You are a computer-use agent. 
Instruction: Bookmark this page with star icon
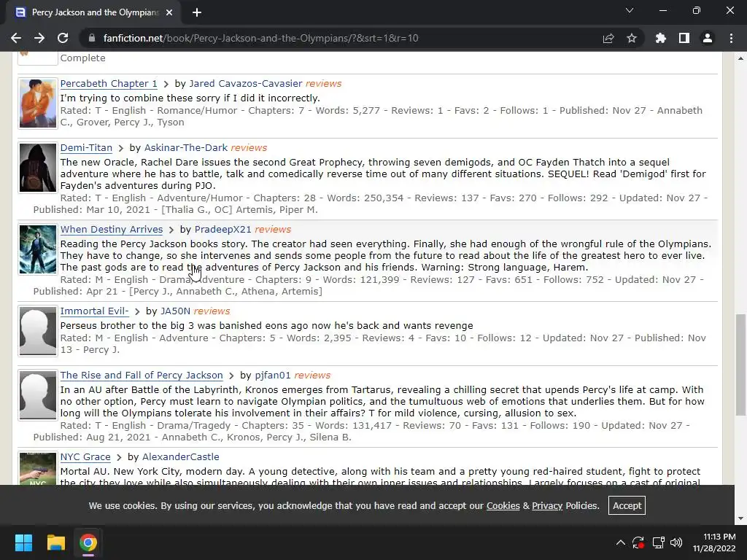click(632, 38)
